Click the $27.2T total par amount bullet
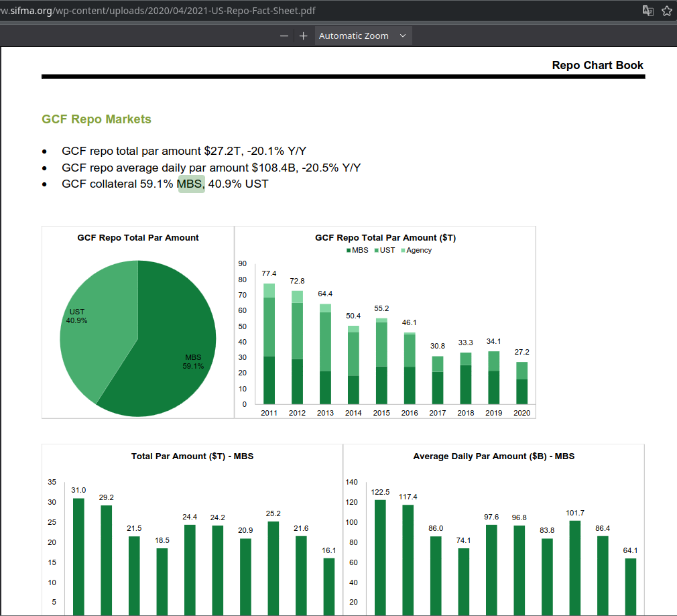 point(184,151)
